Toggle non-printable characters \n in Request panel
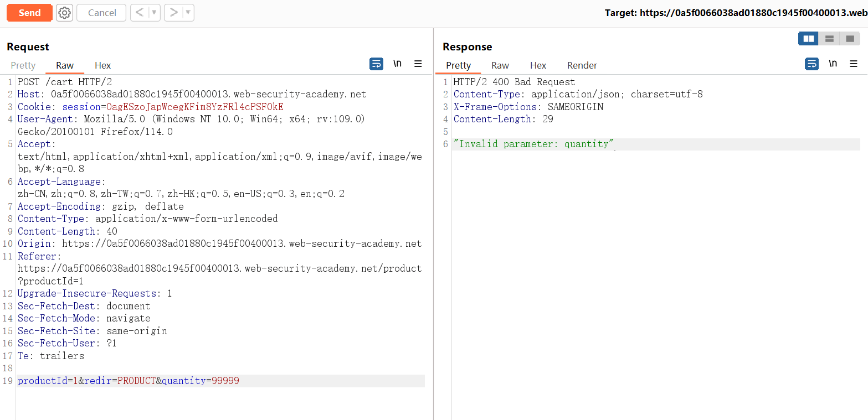 coord(397,64)
